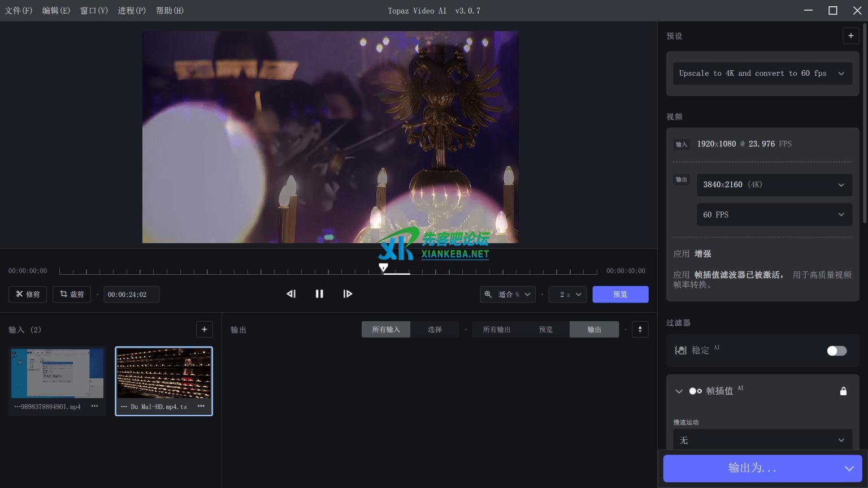Click the lock icon beside 帧插值

point(843,391)
